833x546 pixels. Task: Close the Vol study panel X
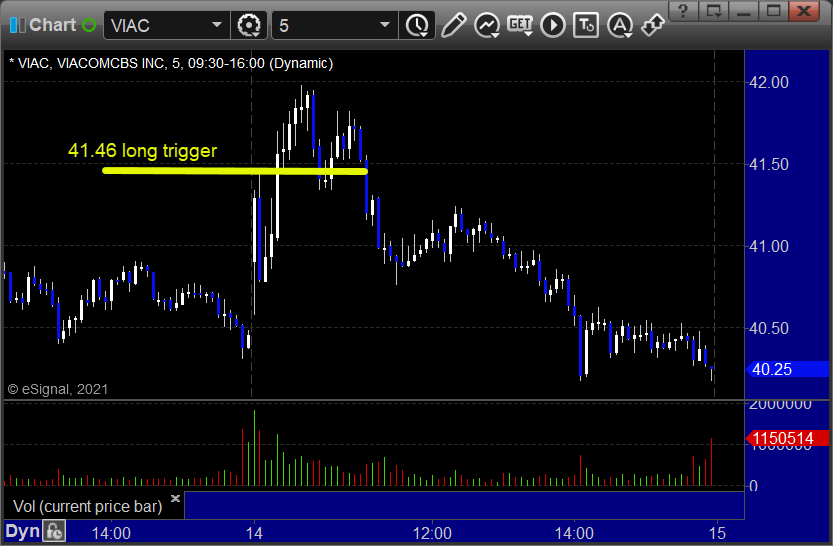click(x=175, y=498)
